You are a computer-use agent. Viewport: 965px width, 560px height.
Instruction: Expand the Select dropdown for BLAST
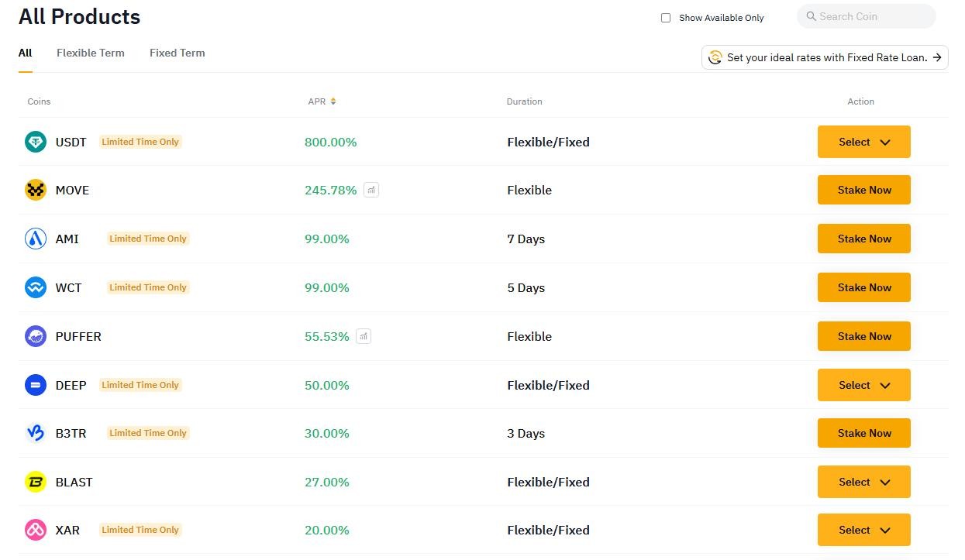864,482
